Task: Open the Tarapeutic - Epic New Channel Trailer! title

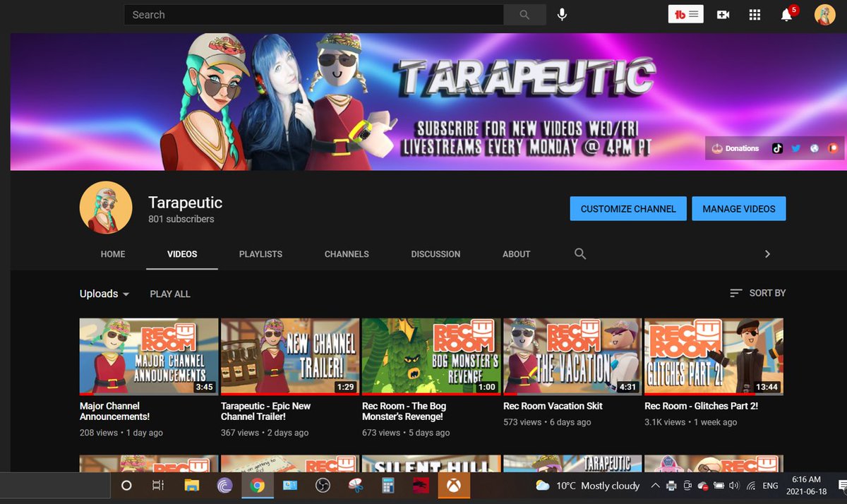Action: coord(265,412)
